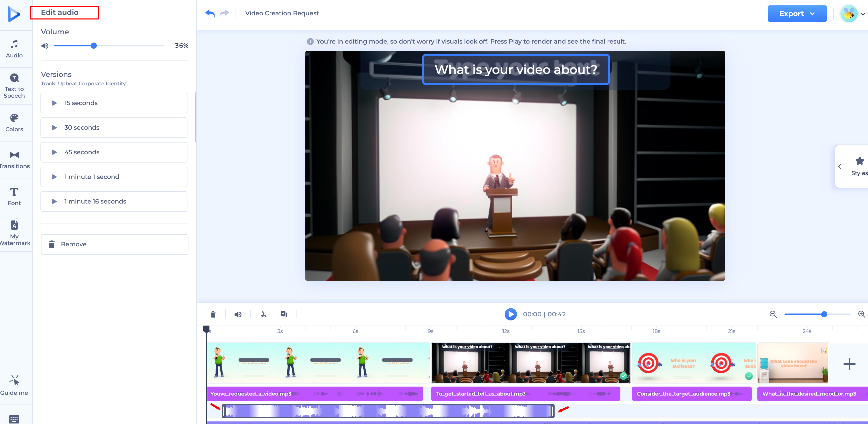The image size is (868, 424).
Task: Click Guide me helper button
Action: (14, 385)
